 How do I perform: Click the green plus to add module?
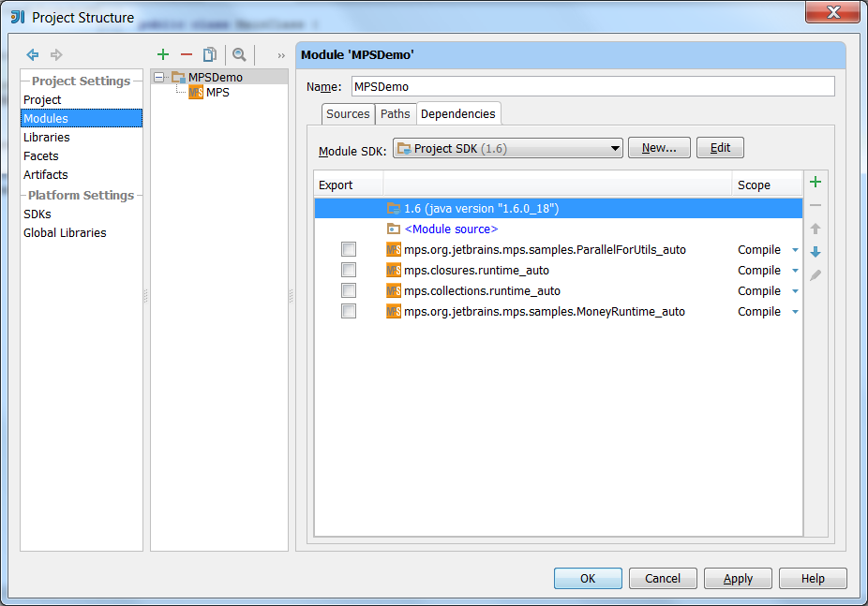click(x=163, y=54)
